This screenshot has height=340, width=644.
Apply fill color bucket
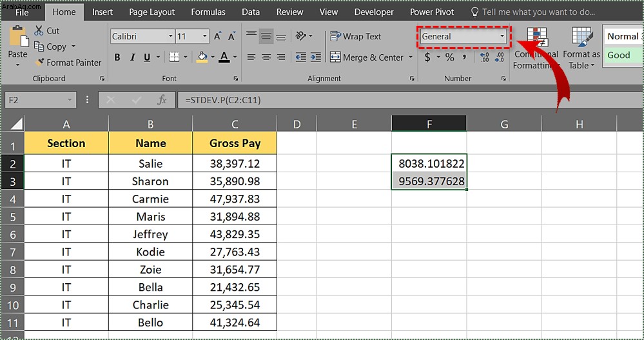click(202, 57)
